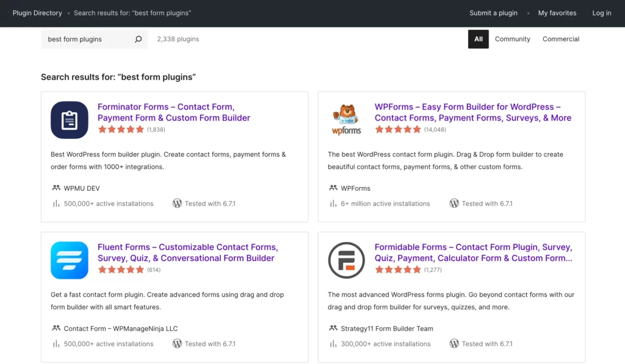
Task: Switch to the Commercial filter tab
Action: tap(561, 39)
